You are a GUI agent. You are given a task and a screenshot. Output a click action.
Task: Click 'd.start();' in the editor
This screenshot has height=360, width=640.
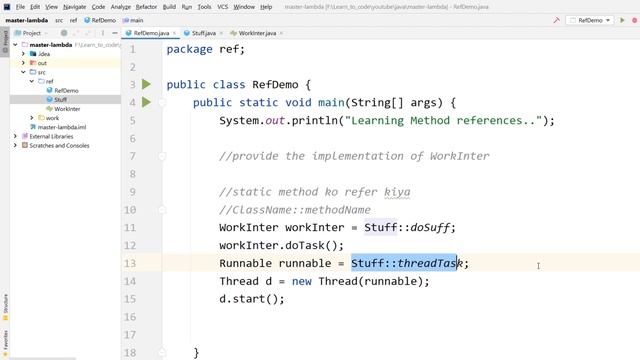click(251, 299)
